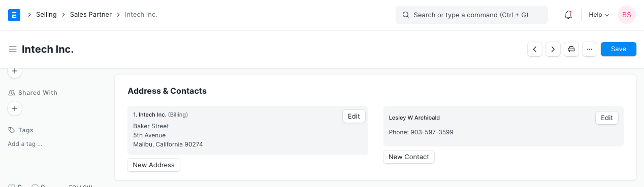Viewport: 644px width, 187px height.
Task: Click the tag icon in the sidebar
Action: coord(12,130)
